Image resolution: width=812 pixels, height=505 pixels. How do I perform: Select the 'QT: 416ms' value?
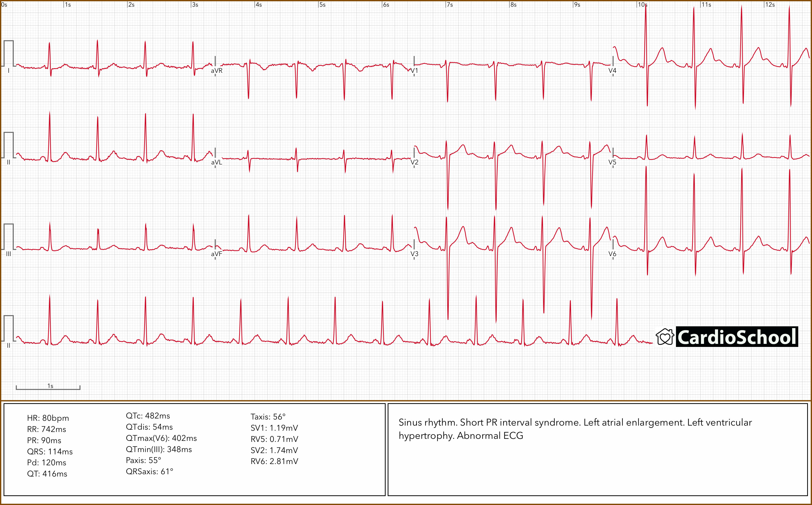tap(47, 474)
